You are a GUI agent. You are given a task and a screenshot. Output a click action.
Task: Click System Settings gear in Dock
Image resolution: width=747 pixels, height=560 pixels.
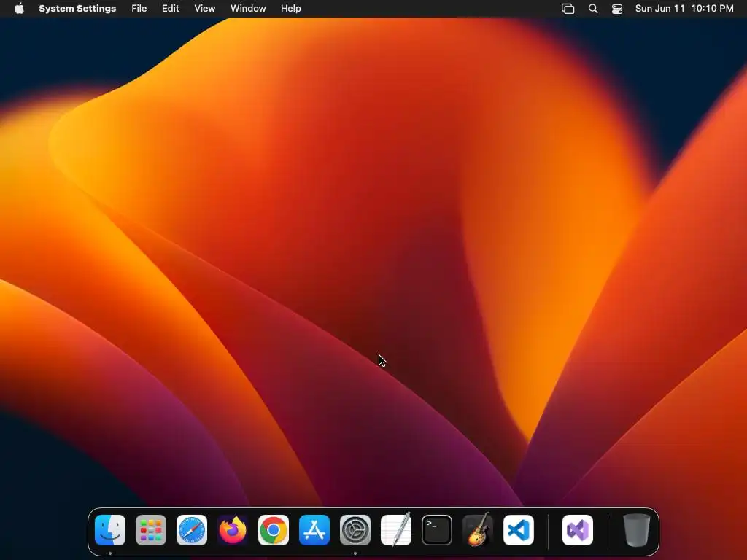pos(355,530)
